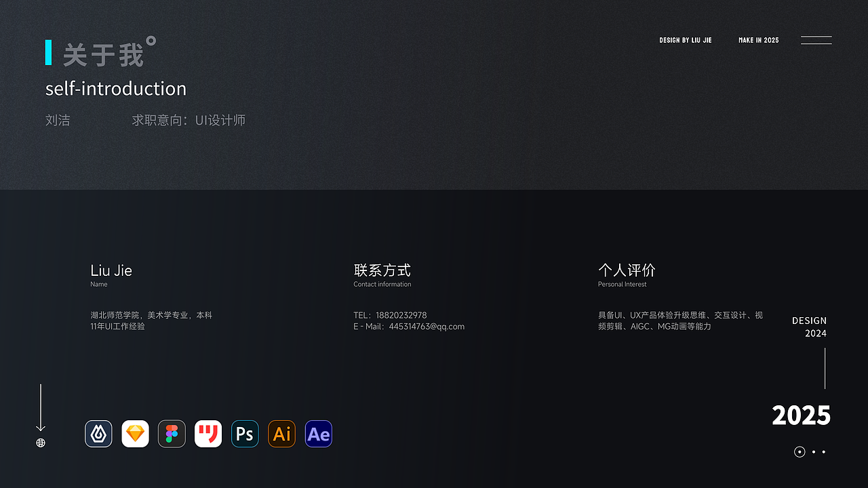The height and width of the screenshot is (488, 868).
Task: Click the 联系方式 section heading
Action: coord(382,270)
